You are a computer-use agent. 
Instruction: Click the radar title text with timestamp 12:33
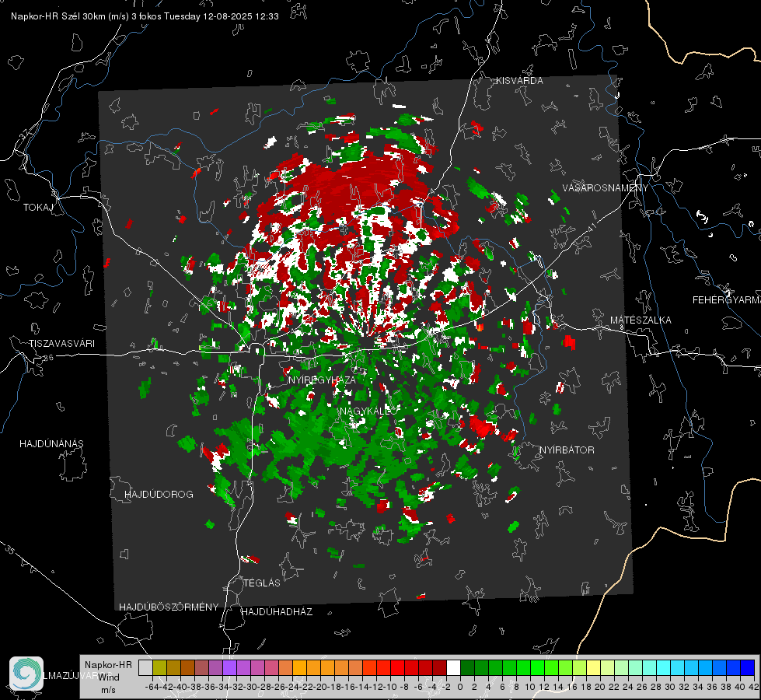coord(145,16)
